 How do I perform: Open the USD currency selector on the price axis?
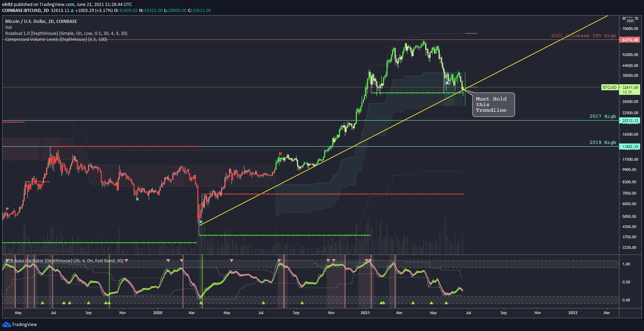pos(630,21)
